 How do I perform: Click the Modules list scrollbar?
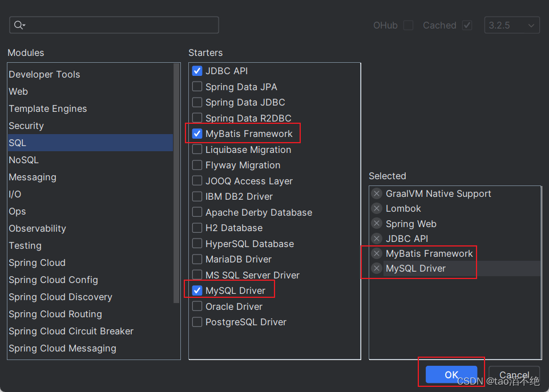pos(176,183)
